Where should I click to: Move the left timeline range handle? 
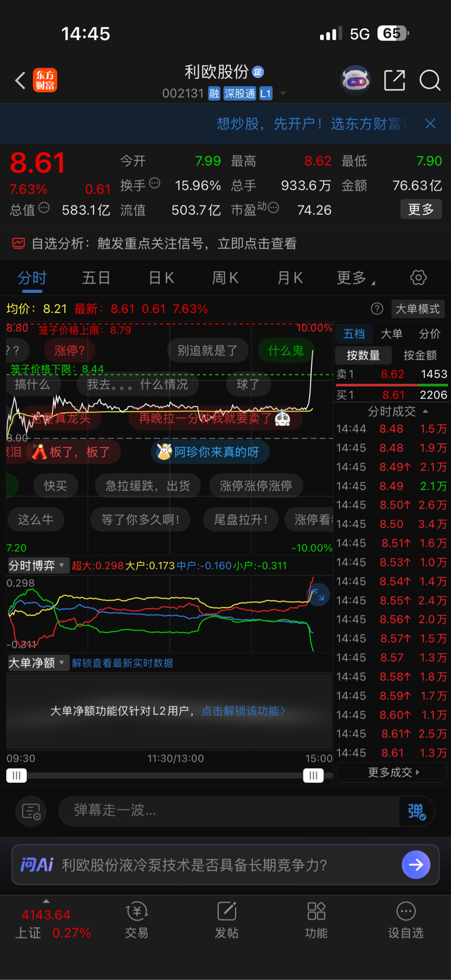tap(16, 776)
